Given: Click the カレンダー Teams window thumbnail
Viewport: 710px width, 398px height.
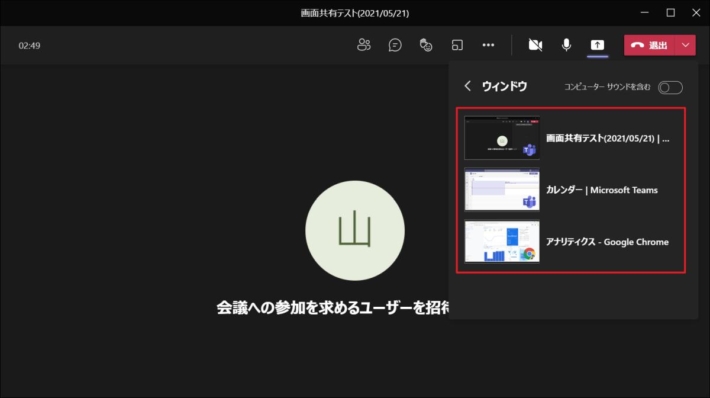Looking at the screenshot, I should click(x=502, y=190).
